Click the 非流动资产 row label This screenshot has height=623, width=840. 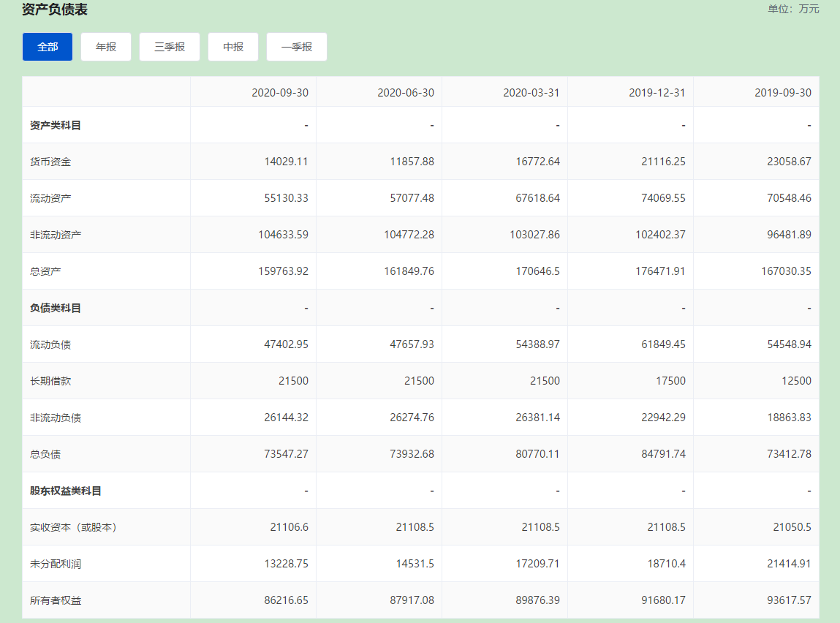[x=56, y=235]
